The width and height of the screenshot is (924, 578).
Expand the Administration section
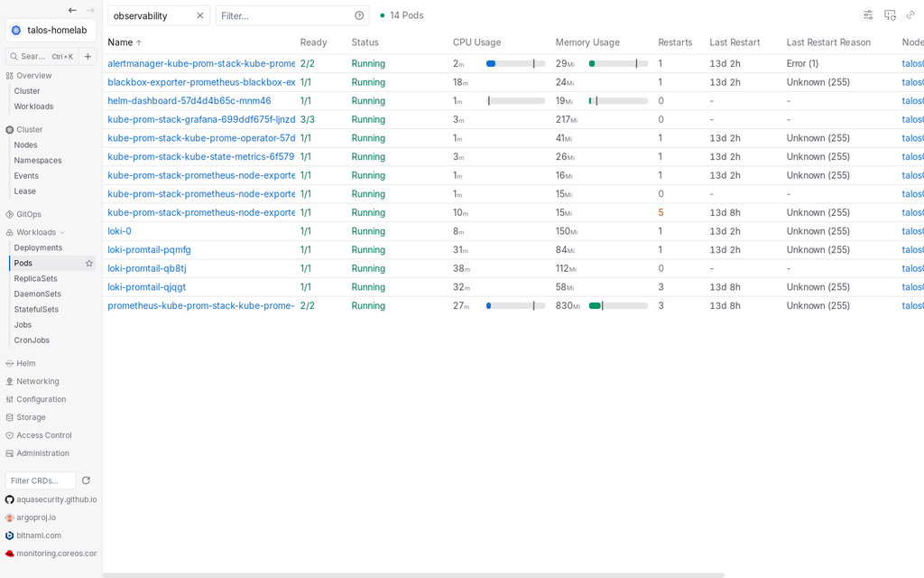click(x=42, y=453)
